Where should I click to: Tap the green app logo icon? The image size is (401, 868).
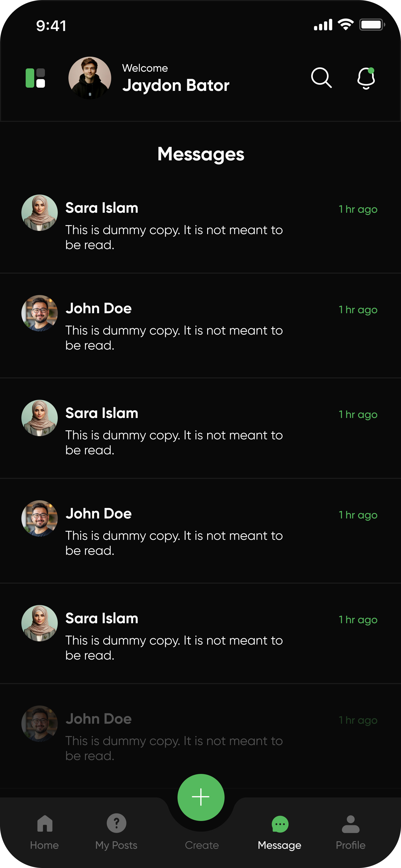pos(35,78)
